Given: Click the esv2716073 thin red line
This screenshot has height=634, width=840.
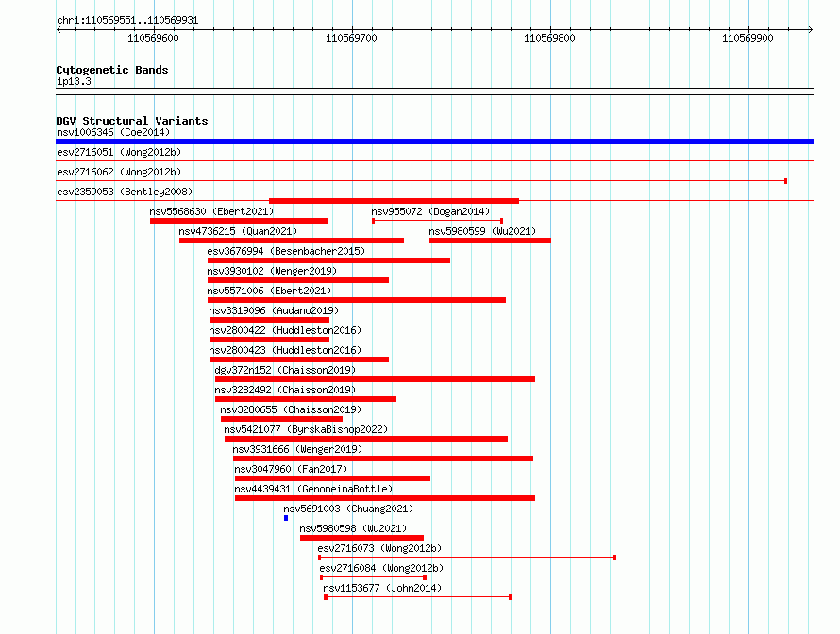Looking at the screenshot, I should (x=467, y=558).
